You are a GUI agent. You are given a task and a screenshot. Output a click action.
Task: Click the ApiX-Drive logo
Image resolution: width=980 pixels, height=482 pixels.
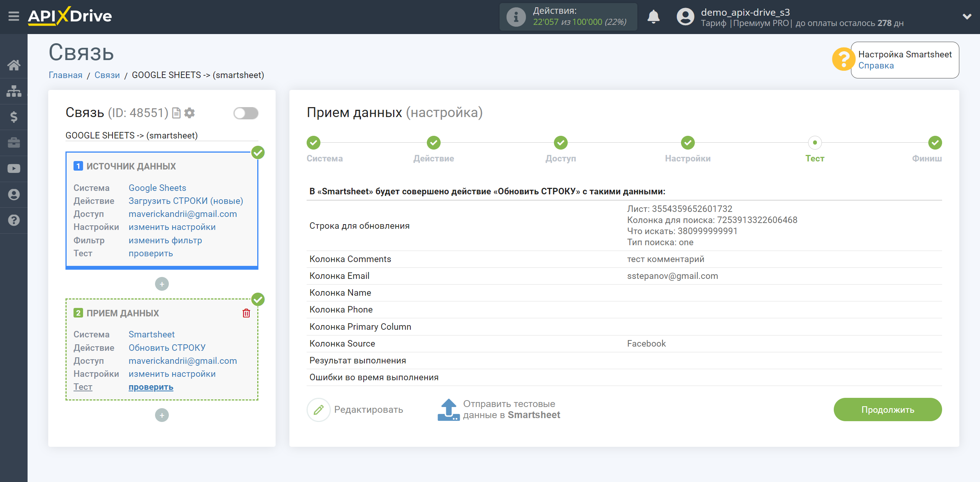click(70, 16)
